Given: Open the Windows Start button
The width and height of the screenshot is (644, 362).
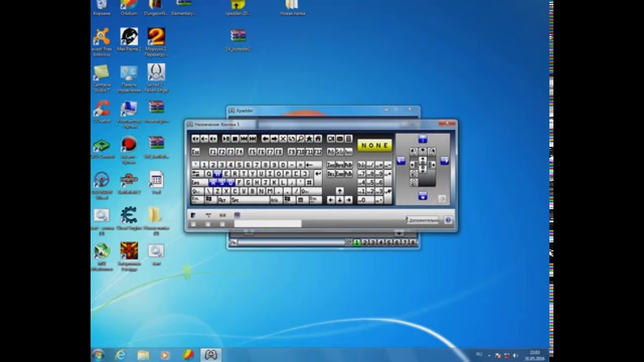Looking at the screenshot, I should (x=98, y=355).
